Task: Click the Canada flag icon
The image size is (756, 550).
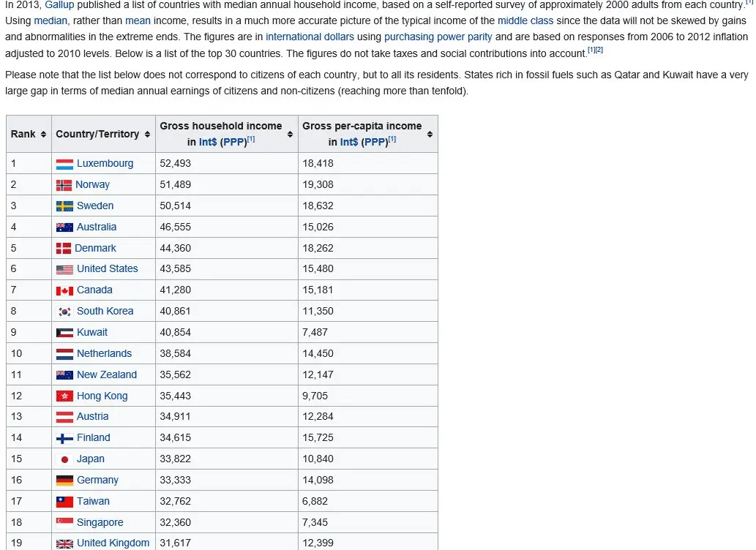Action: (x=64, y=290)
